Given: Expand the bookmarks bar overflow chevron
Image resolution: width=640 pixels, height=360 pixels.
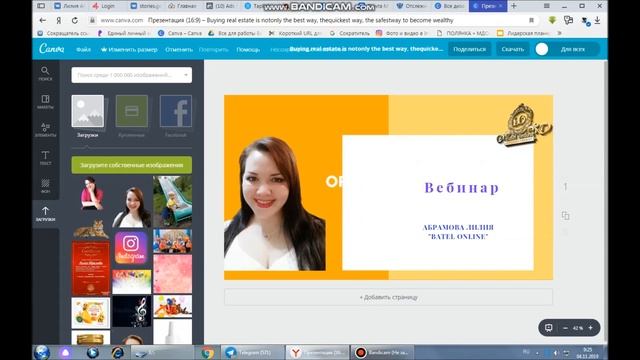Looking at the screenshot, I should pyautogui.click(x=560, y=33).
